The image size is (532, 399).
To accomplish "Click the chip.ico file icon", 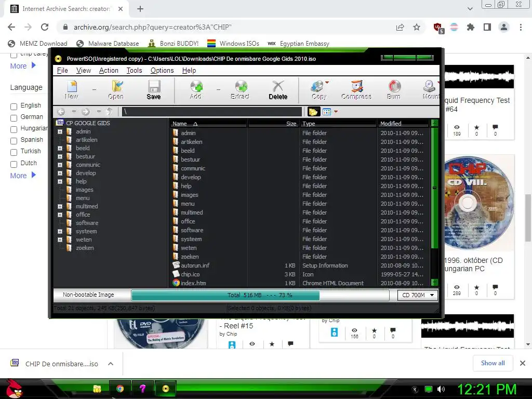I will coord(176,274).
